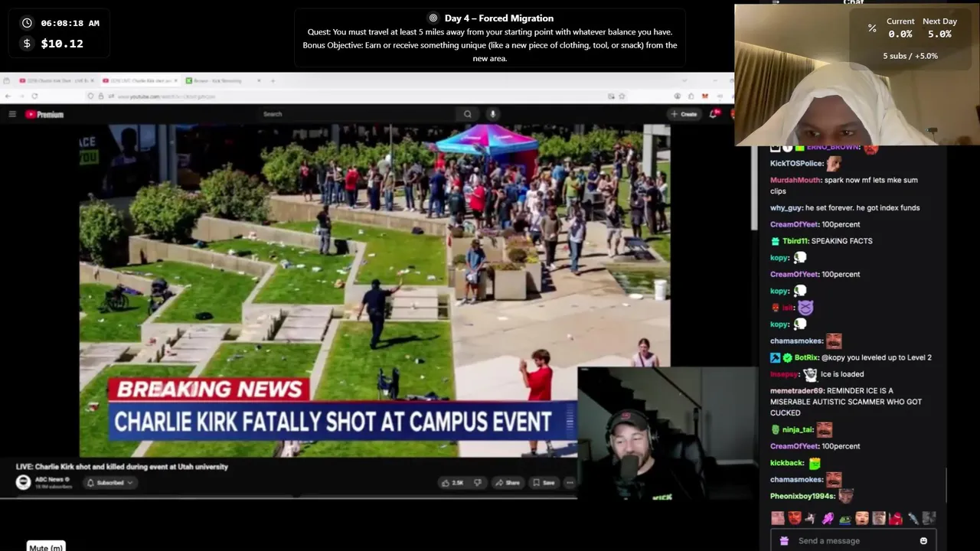Click the purple gift icon in chat
The image size is (980, 551).
tap(784, 541)
